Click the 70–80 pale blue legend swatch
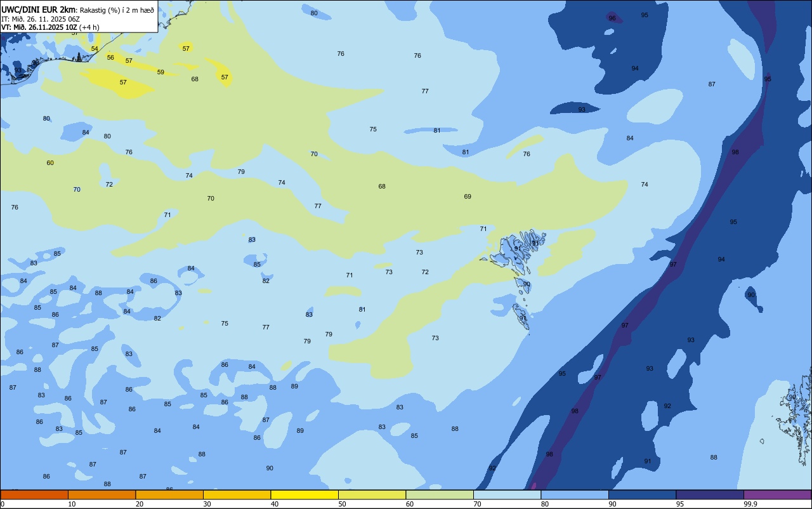 point(507,494)
